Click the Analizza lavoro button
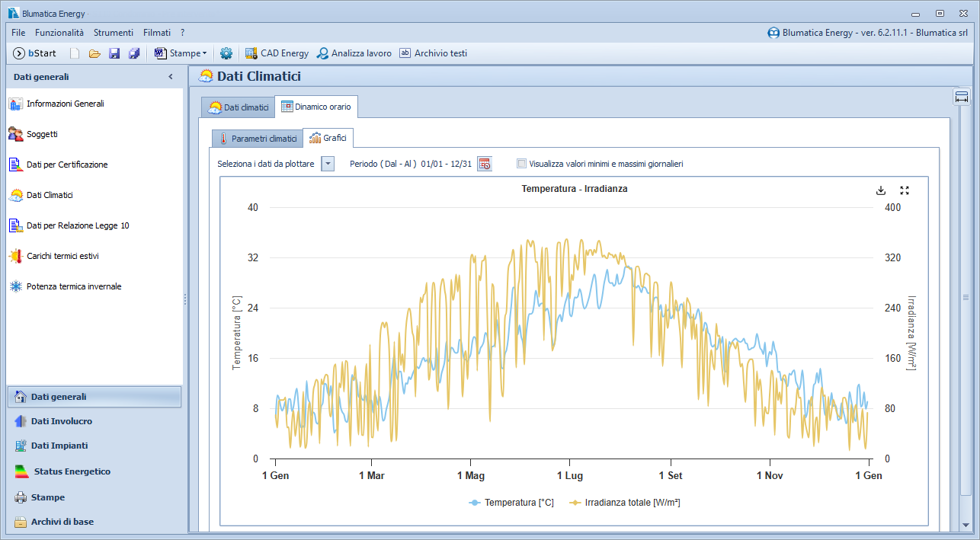The width and height of the screenshot is (980, 540). pos(354,53)
